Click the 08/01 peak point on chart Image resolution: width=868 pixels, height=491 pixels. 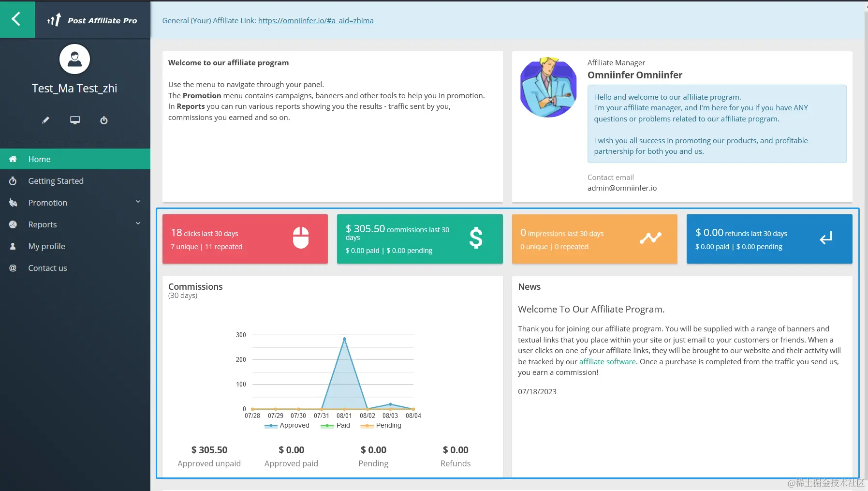344,339
